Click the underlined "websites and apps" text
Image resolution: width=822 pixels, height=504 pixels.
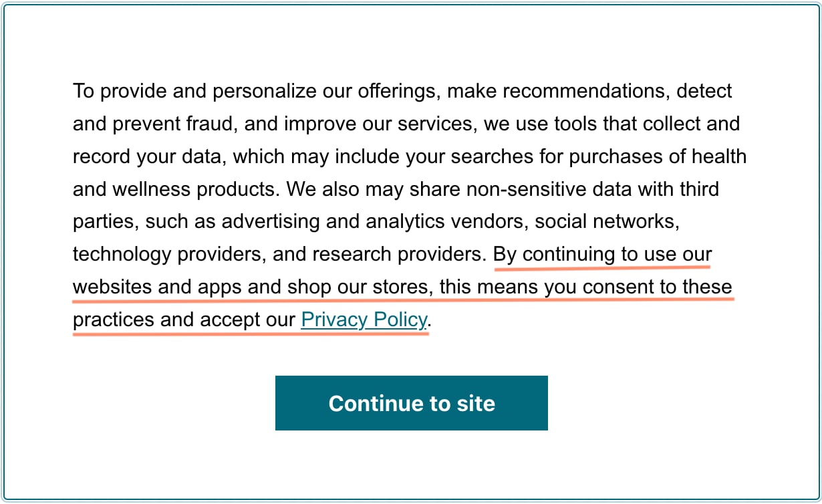click(157, 287)
